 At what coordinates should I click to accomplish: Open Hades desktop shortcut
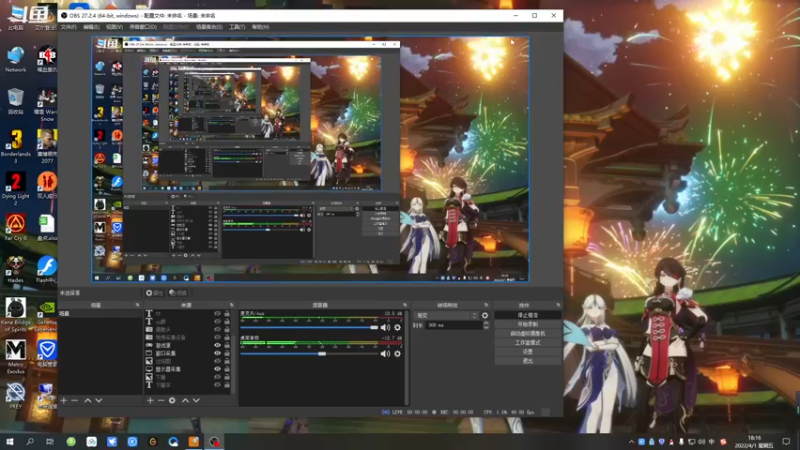click(16, 270)
